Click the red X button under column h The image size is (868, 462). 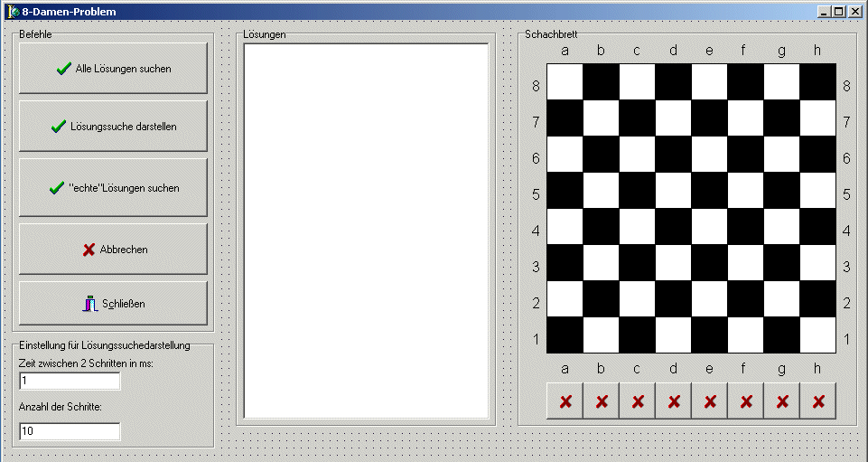click(818, 401)
